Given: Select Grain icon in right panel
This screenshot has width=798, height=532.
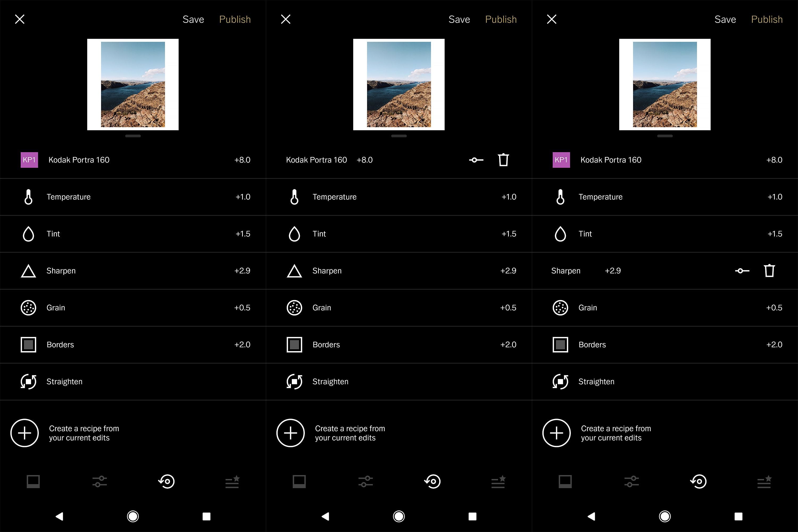Looking at the screenshot, I should (560, 308).
